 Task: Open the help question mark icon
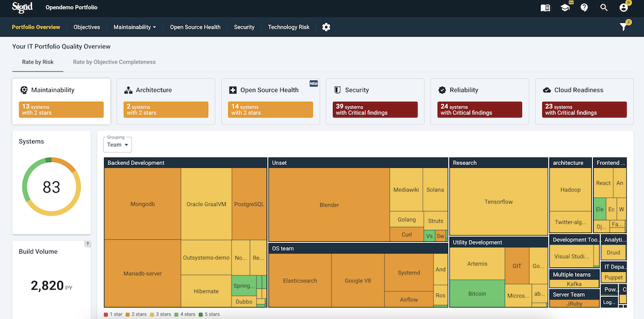pyautogui.click(x=584, y=8)
